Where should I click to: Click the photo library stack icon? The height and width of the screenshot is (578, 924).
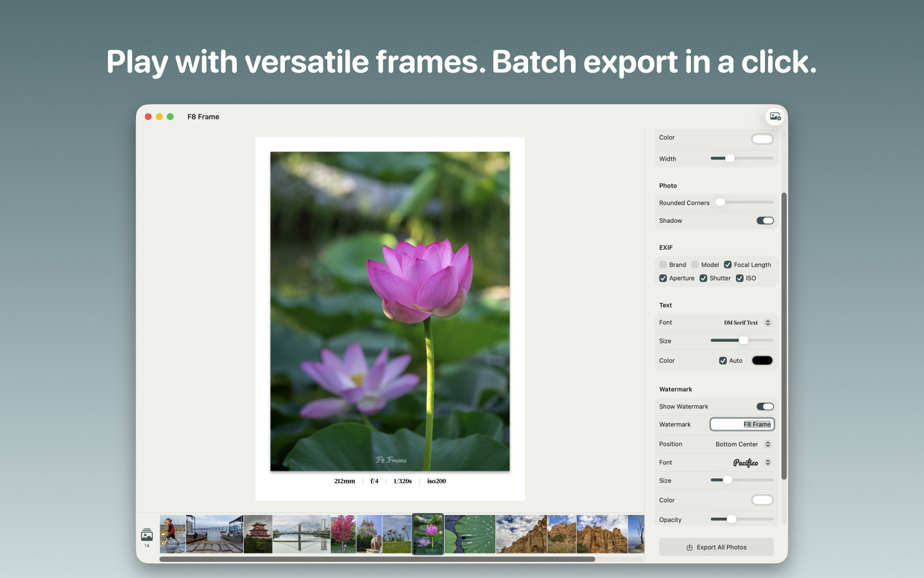pos(147,534)
